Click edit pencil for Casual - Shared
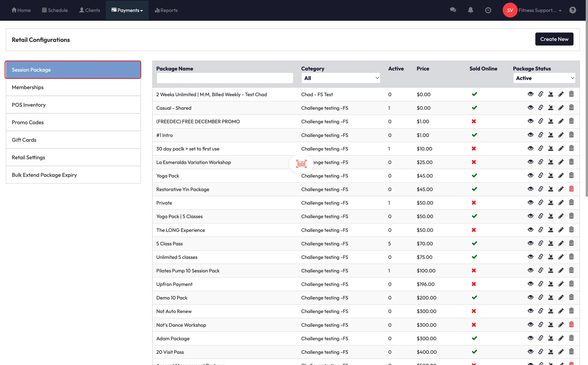 click(x=561, y=108)
